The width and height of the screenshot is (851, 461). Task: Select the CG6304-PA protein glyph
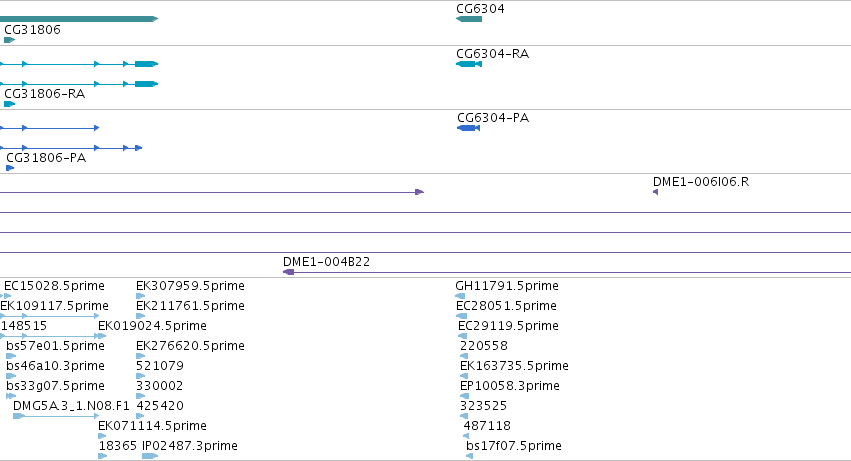click(468, 128)
